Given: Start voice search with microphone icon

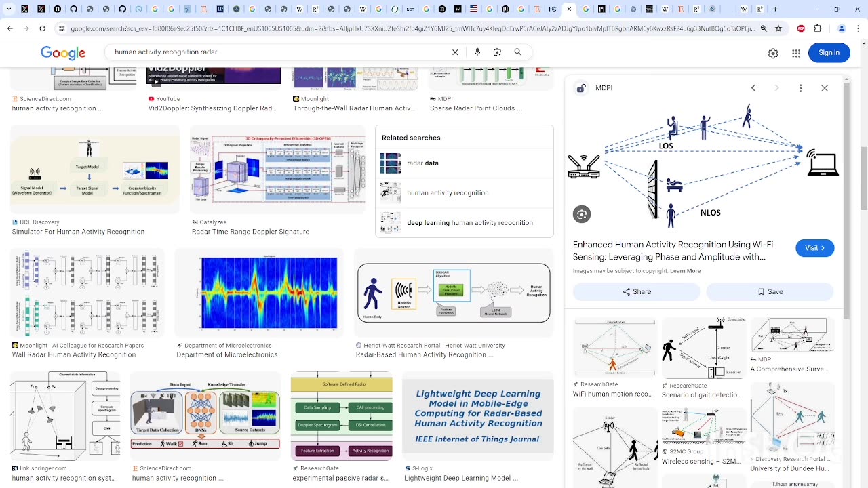Looking at the screenshot, I should point(477,52).
